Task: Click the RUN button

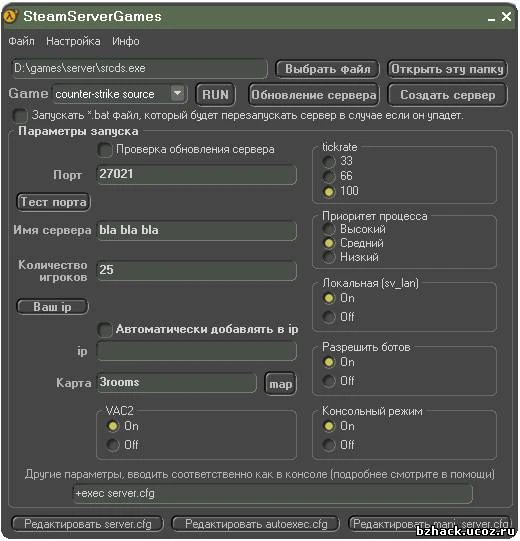Action: click(215, 94)
